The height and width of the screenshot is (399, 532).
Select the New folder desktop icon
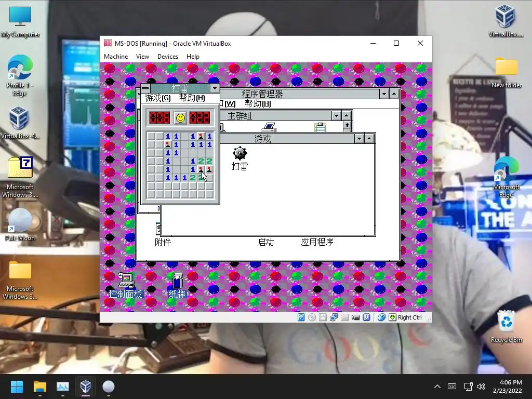point(506,72)
